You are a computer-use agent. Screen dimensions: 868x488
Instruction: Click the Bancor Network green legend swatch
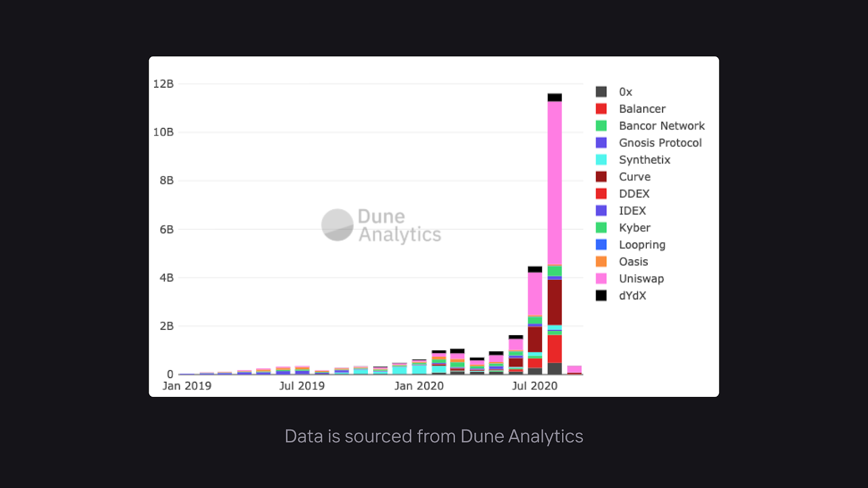601,126
